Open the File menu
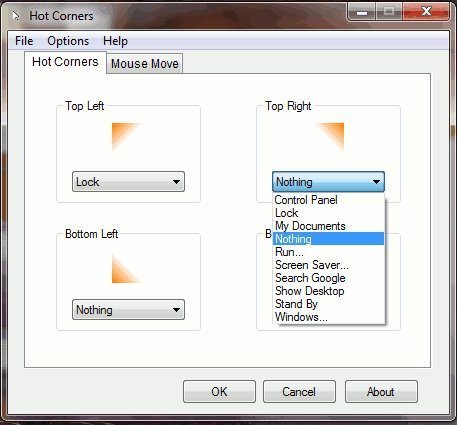 (24, 41)
